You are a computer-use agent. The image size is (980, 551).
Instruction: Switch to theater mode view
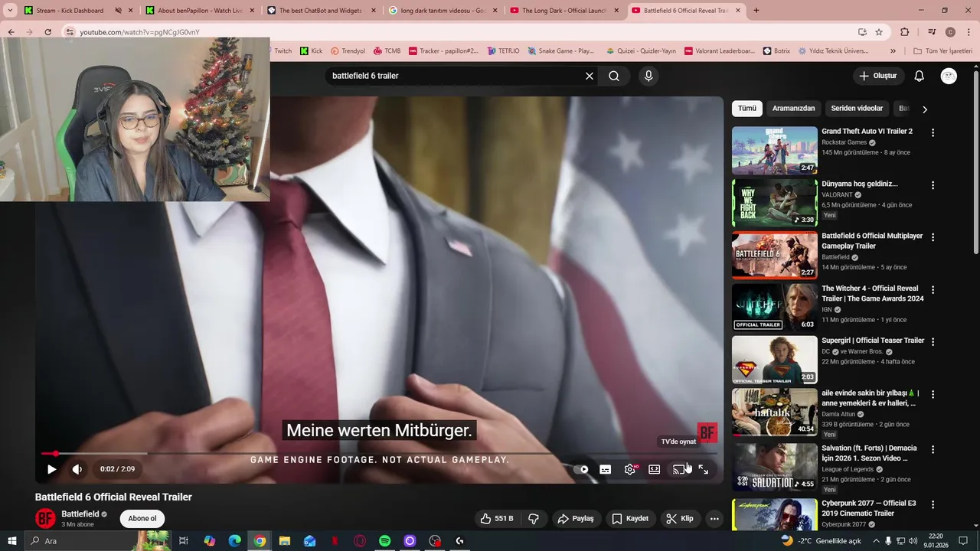pyautogui.click(x=654, y=469)
